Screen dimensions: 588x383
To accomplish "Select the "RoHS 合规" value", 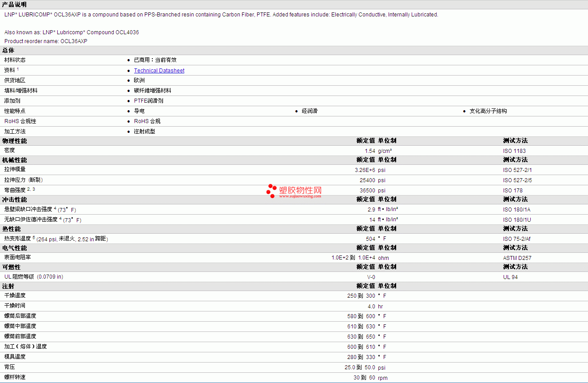I will (147, 121).
